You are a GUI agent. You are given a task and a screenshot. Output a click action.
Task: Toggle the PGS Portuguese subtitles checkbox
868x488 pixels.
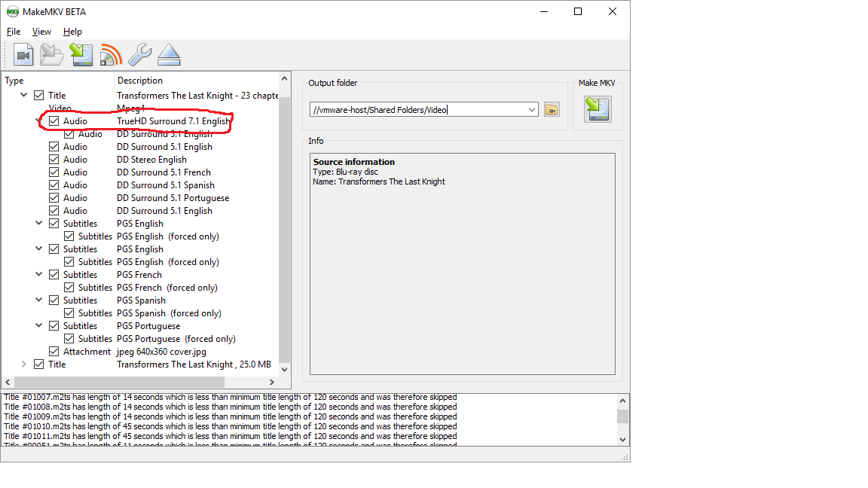tap(53, 326)
